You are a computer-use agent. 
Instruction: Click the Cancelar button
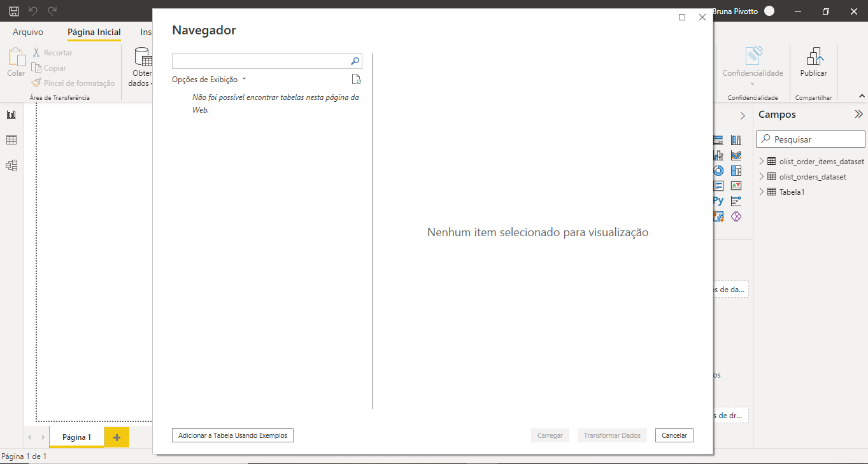[674, 435]
